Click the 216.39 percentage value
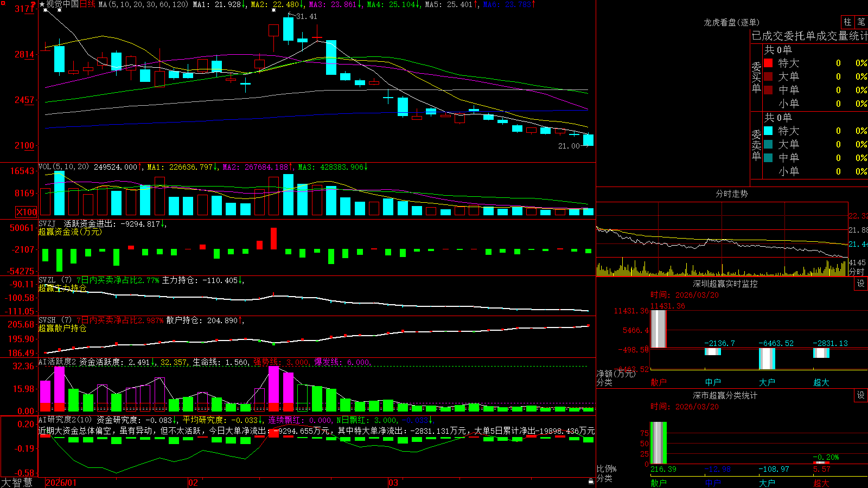Viewport: 868px width, 488px height. (x=663, y=469)
